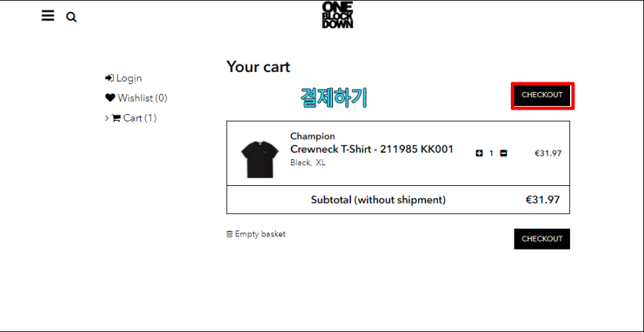The image size is (644, 332).
Task: Decrease quantity with minus icon
Action: tap(503, 153)
